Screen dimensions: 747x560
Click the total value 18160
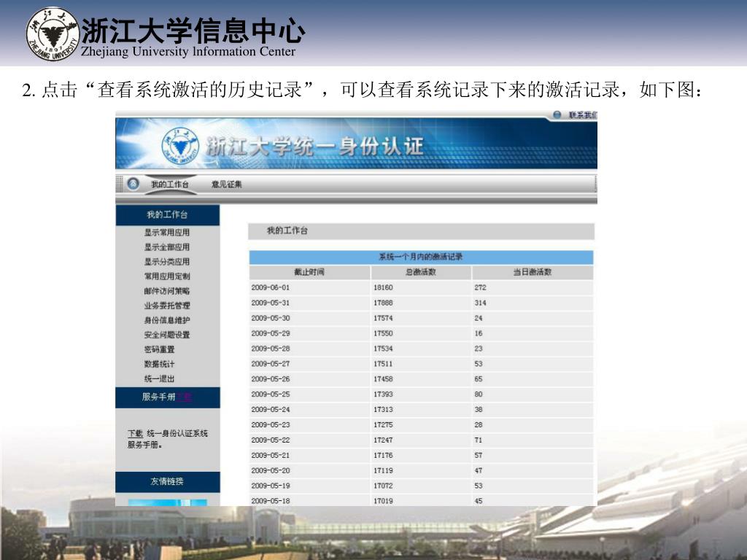tap(383, 287)
